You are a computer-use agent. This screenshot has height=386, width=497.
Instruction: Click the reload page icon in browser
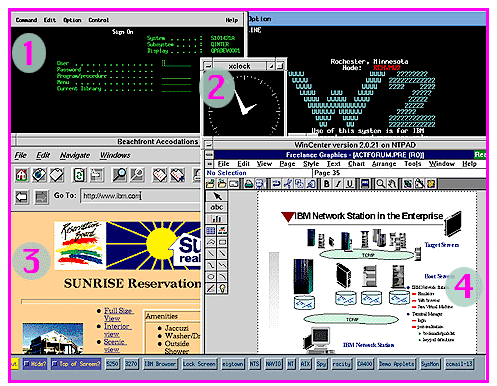click(79, 175)
